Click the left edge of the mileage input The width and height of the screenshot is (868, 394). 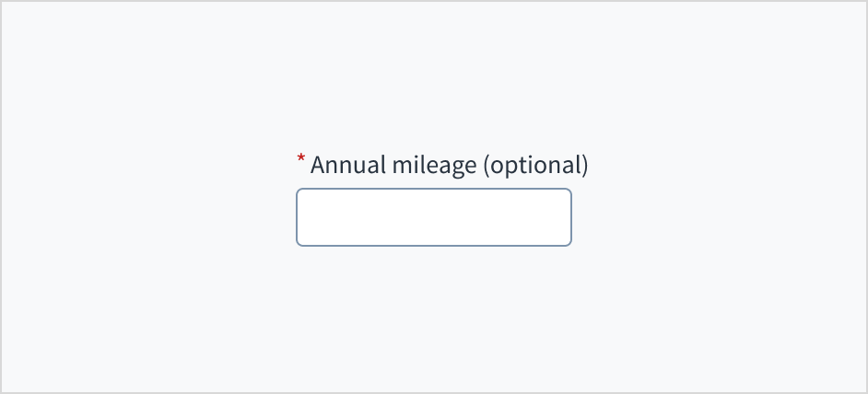304,217
